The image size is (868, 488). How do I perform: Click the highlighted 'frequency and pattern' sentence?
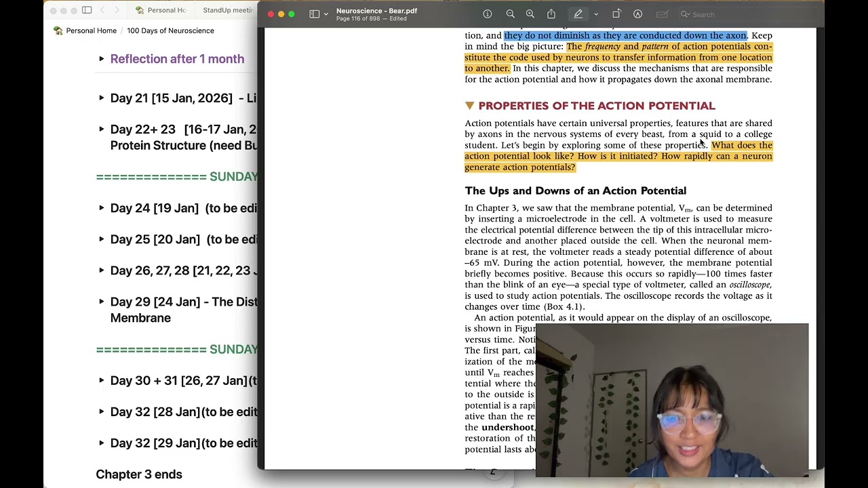(x=618, y=57)
